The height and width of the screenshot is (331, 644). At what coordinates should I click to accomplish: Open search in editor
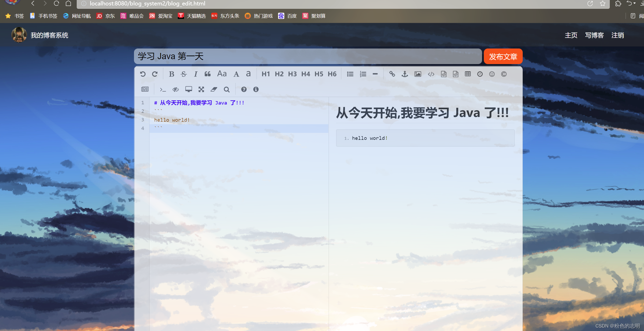tap(227, 89)
